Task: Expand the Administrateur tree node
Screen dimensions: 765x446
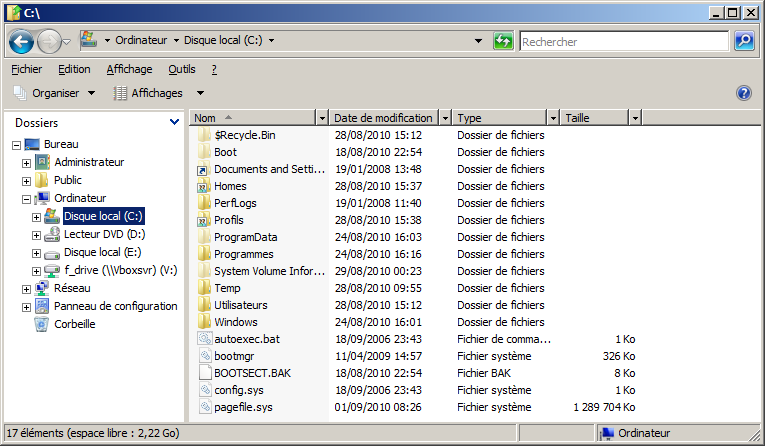Action: tap(26, 162)
